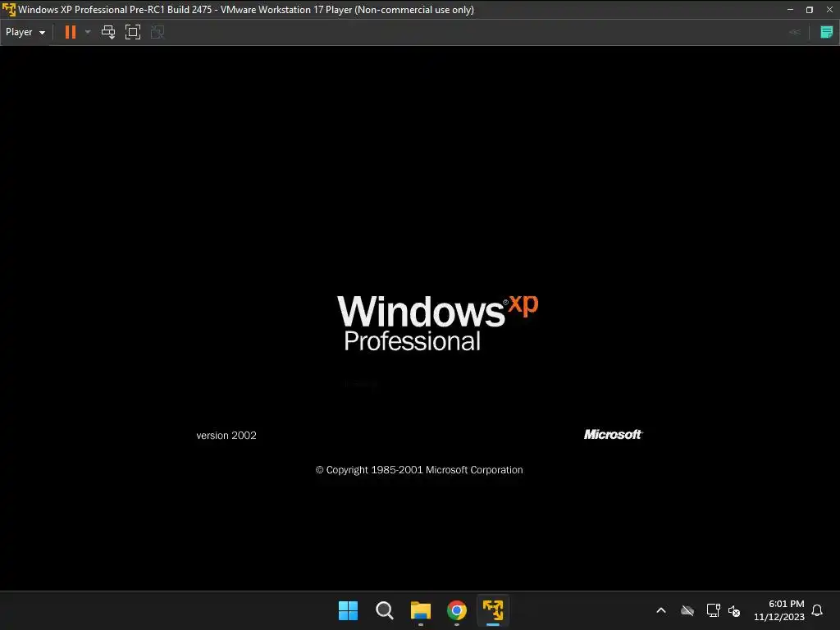Click the Windows XP Professional boot logo

(437, 323)
